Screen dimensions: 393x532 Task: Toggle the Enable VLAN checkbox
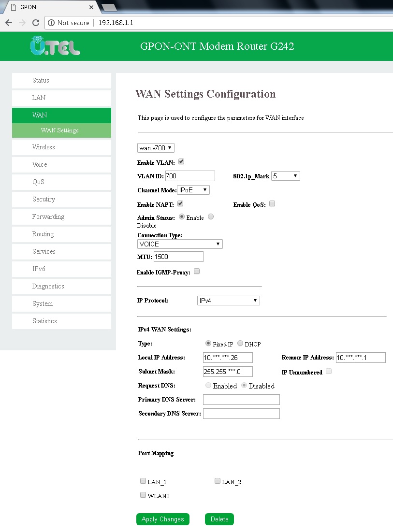[182, 162]
